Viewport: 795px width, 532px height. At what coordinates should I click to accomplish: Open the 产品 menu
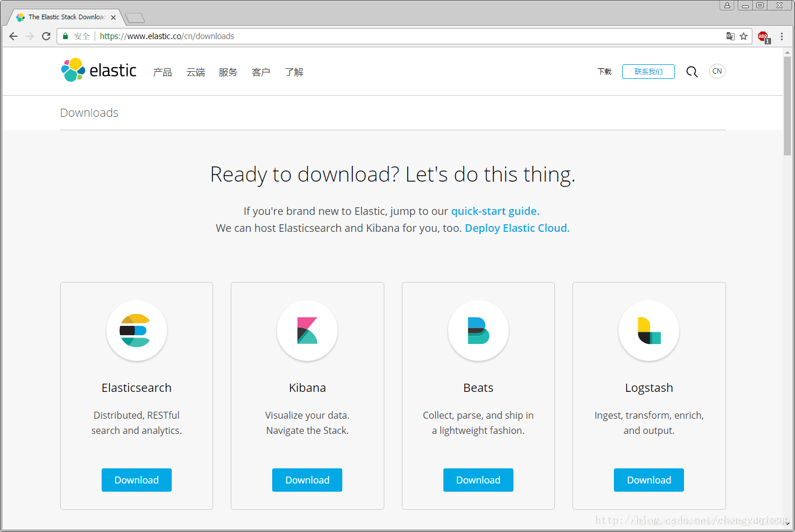pyautogui.click(x=162, y=72)
